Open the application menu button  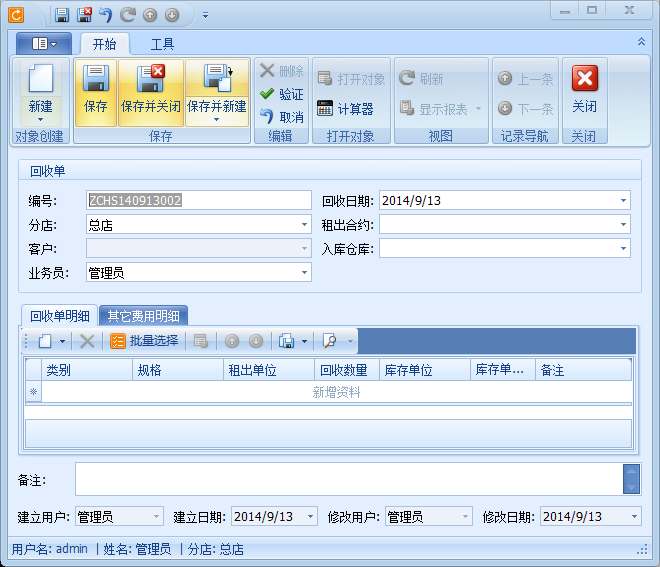click(44, 43)
